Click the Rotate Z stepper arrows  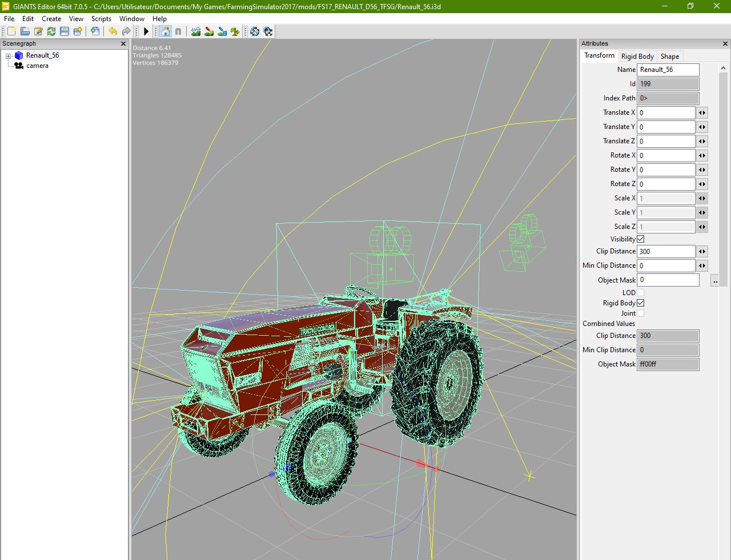(702, 184)
